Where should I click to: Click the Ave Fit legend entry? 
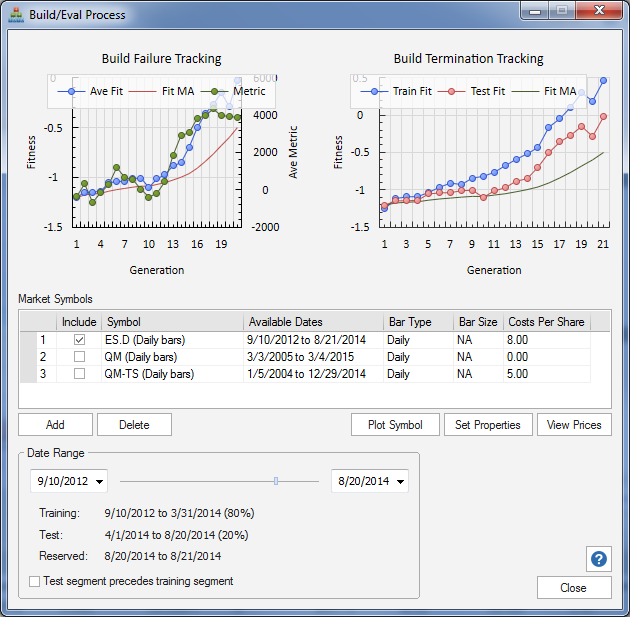pos(90,91)
